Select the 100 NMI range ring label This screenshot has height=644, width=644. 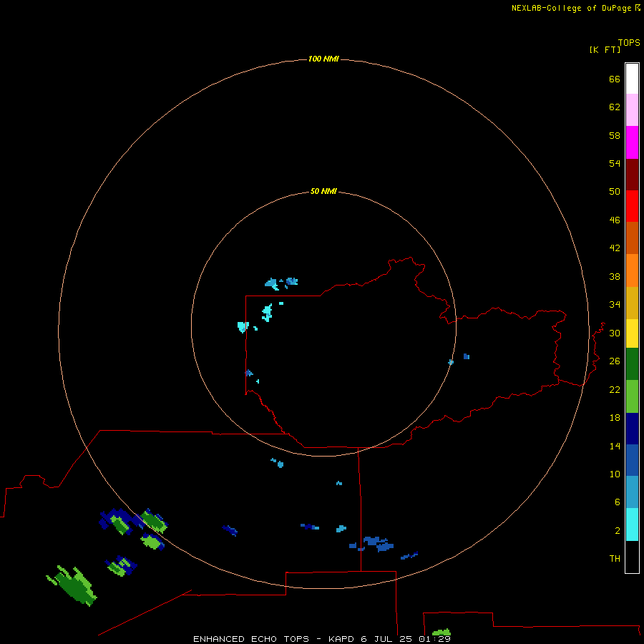point(323,59)
